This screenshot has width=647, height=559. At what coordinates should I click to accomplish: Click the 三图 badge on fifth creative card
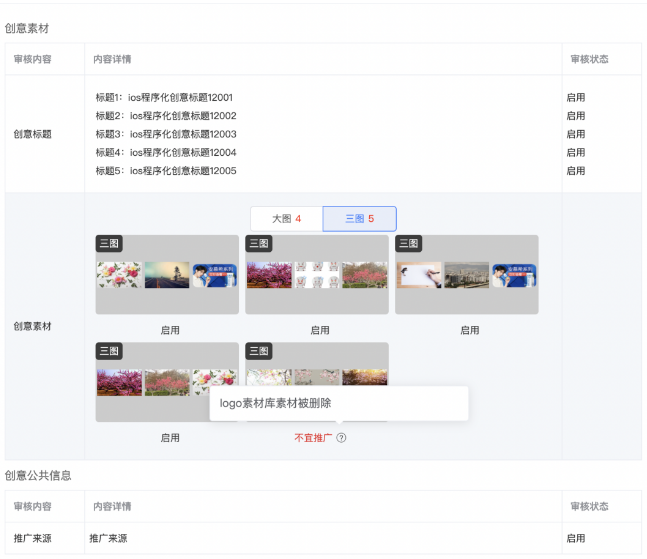coord(258,351)
